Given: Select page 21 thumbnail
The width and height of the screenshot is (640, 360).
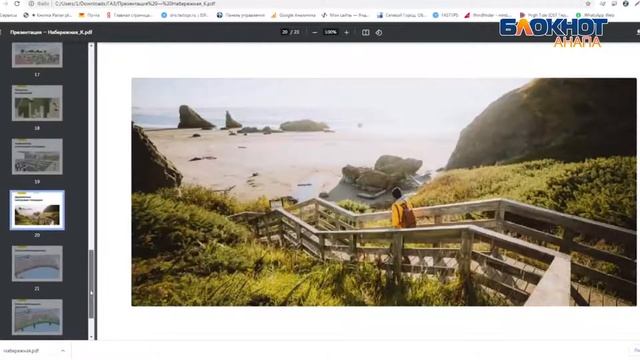Looking at the screenshot, I should (37, 263).
